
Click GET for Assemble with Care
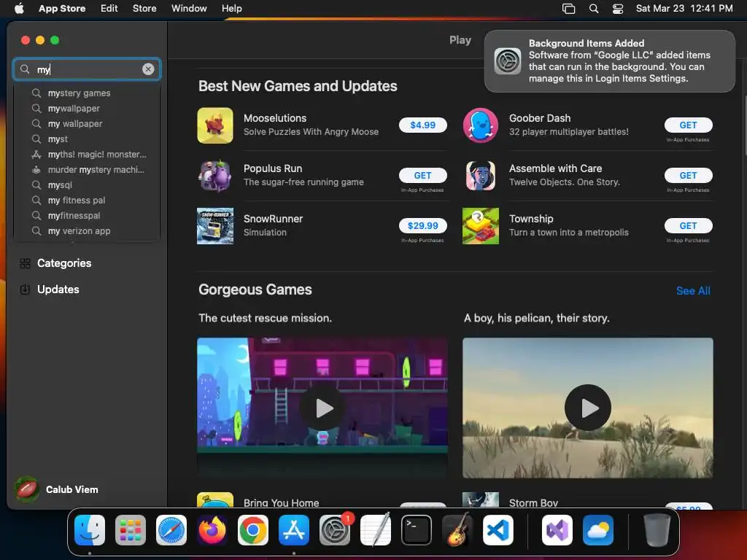pyautogui.click(x=689, y=176)
